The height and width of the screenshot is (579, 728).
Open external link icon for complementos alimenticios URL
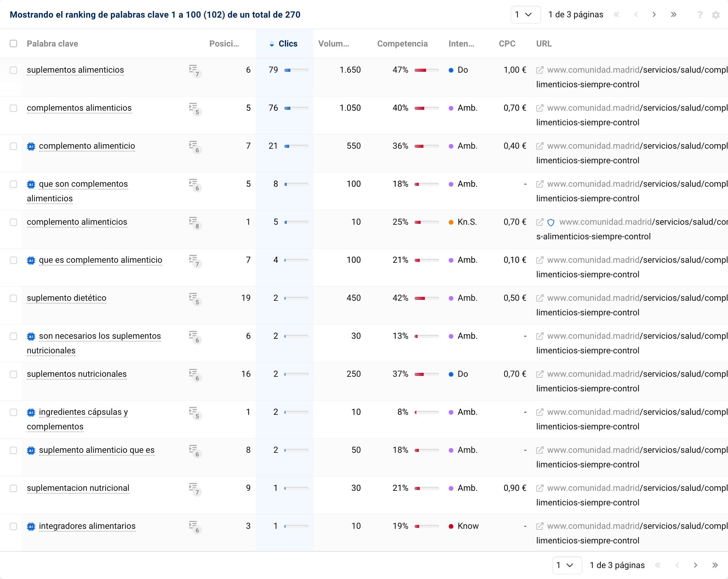point(540,108)
